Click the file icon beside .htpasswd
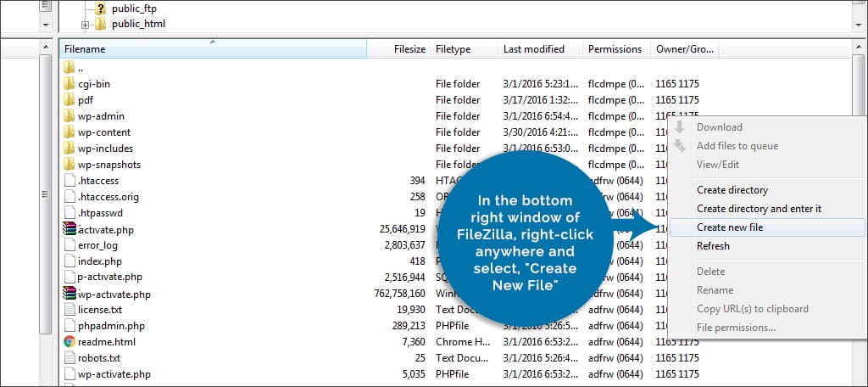Screen dimensions: 868x387 click(70, 212)
